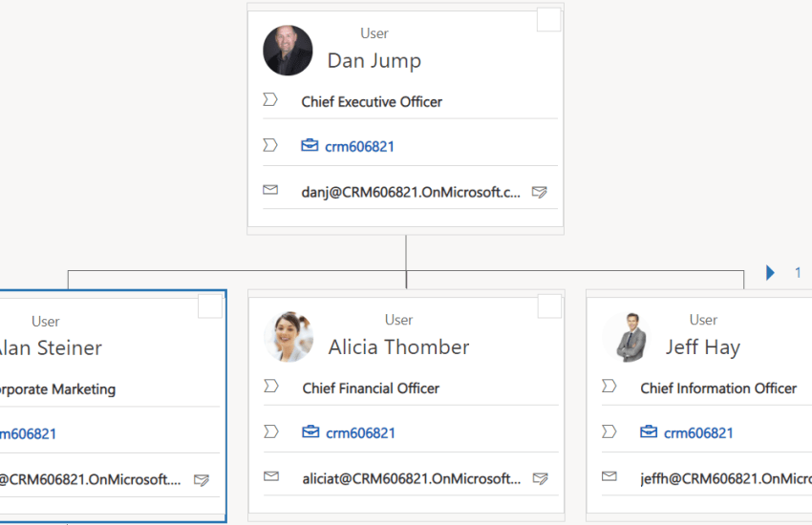The height and width of the screenshot is (525, 812).
Task: Click Alicia Thomber's profile picture
Action: [x=288, y=336]
